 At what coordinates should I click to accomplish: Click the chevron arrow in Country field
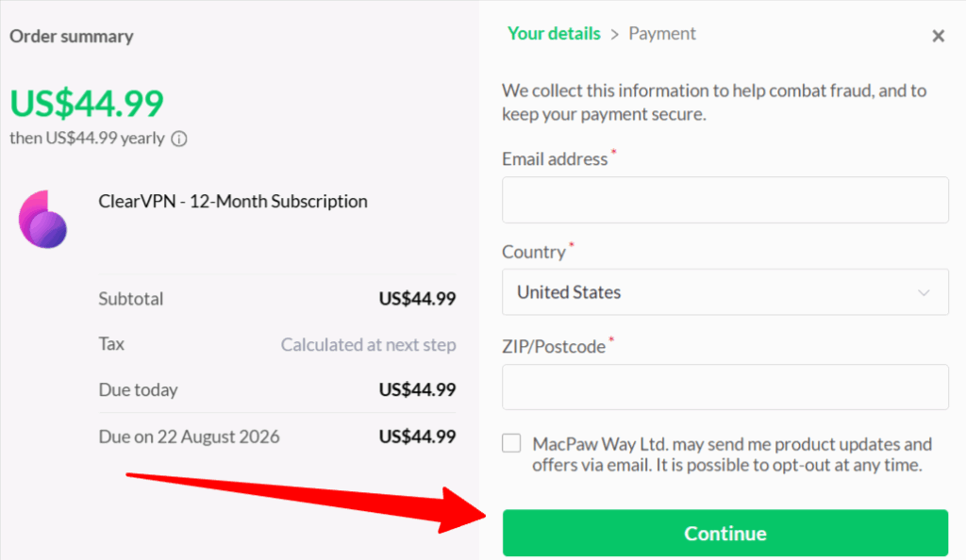coord(924,292)
